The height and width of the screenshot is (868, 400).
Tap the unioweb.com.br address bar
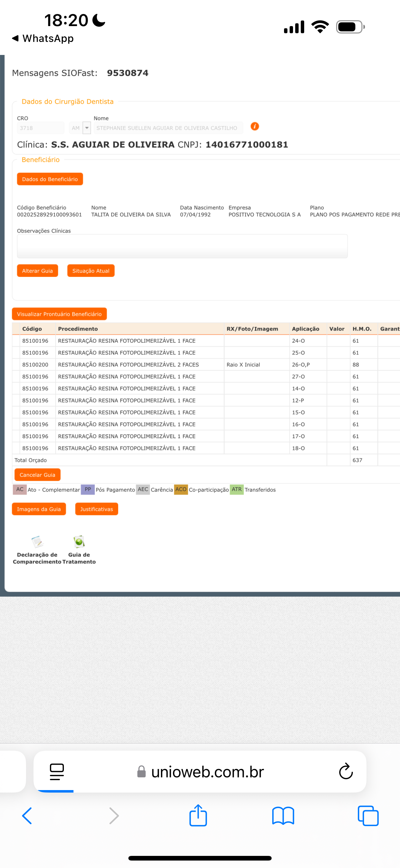(x=207, y=771)
